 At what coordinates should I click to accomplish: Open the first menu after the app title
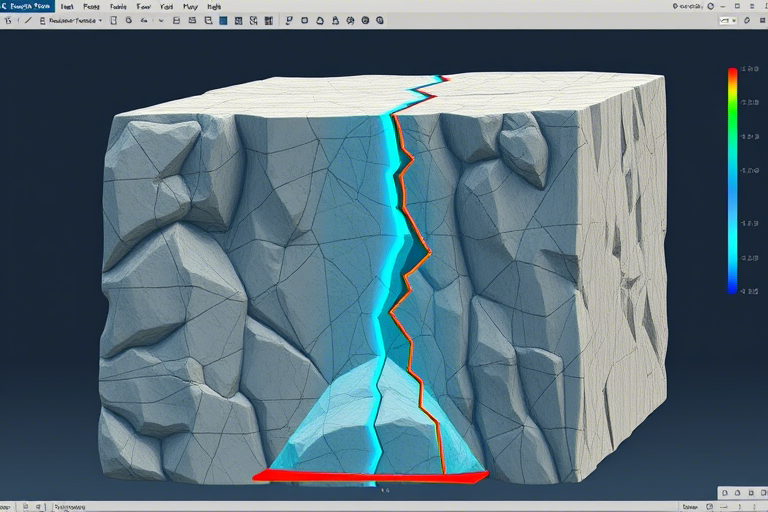coord(67,7)
